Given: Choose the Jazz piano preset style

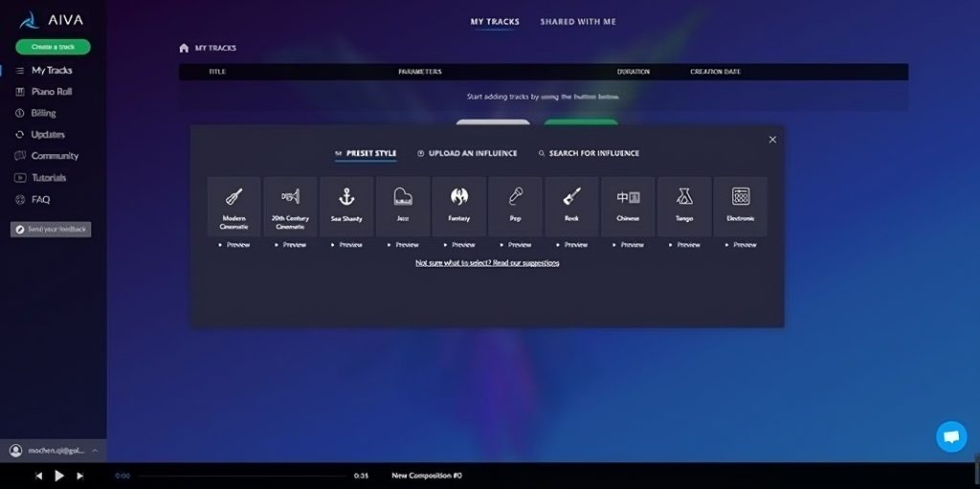Looking at the screenshot, I should tap(403, 207).
